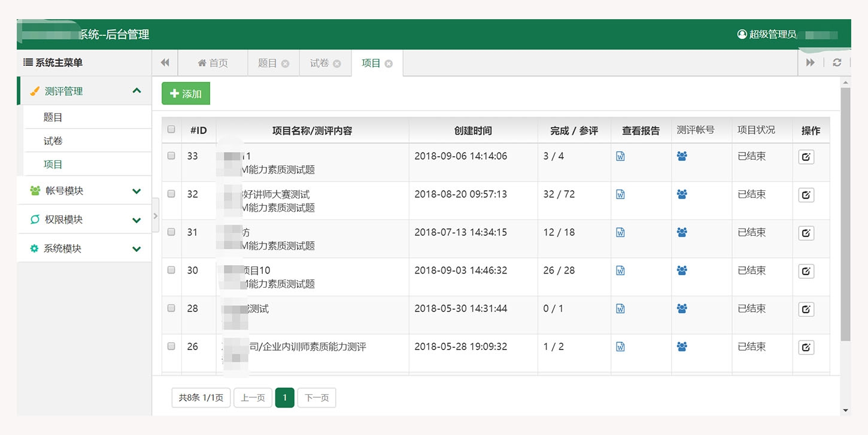Image resolution: width=868 pixels, height=435 pixels.
Task: Click the green 添加 button
Action: (x=186, y=94)
